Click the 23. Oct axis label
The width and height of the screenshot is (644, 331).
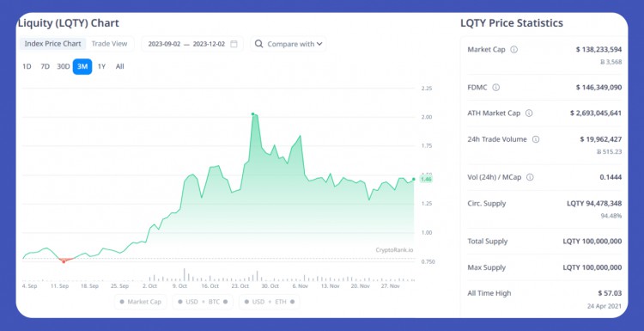(240, 286)
